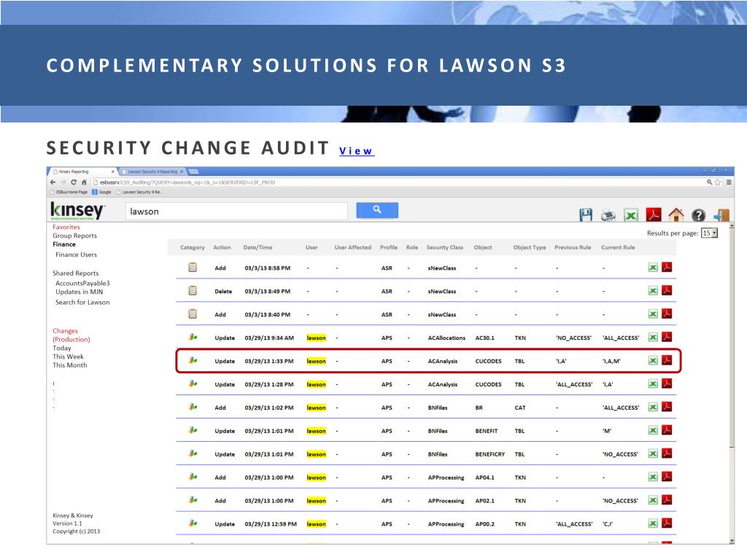Show This Month's production changes
The image size is (747, 560).
[70, 365]
